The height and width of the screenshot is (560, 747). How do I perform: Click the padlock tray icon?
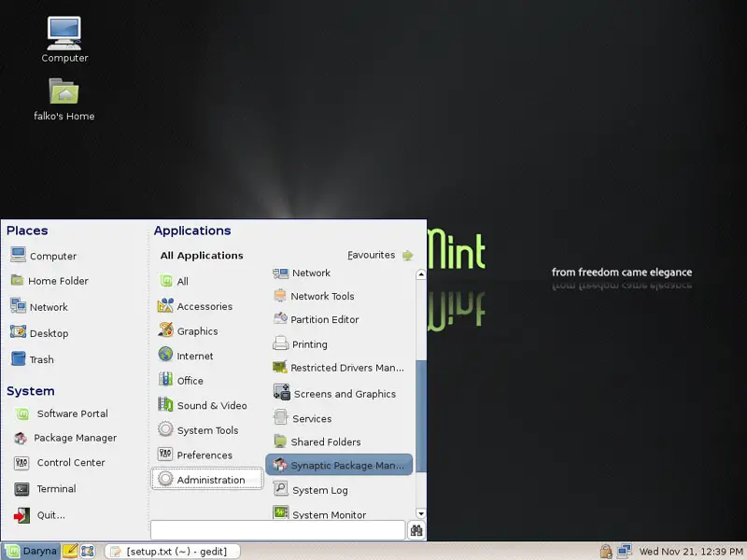point(605,551)
